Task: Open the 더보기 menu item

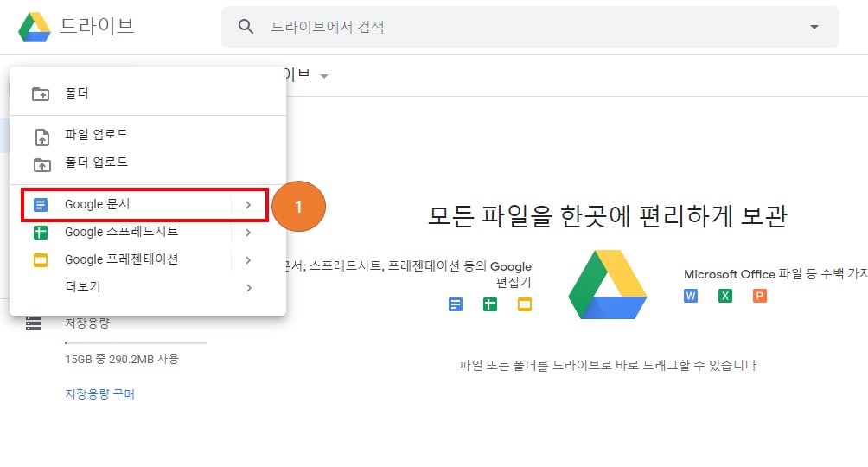Action: point(148,287)
